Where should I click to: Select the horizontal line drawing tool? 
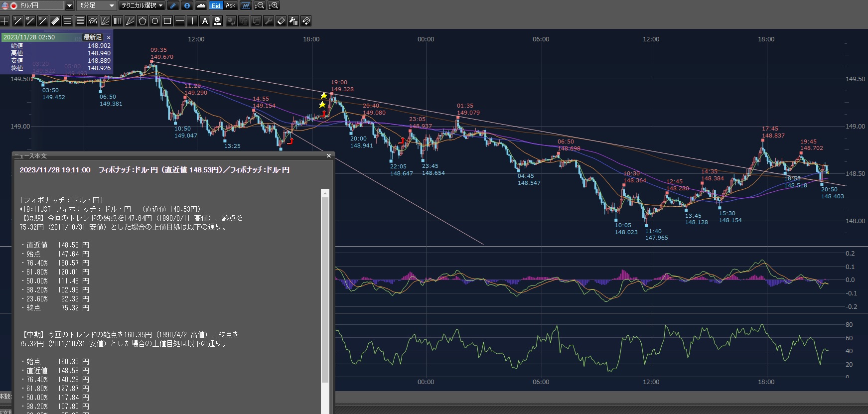pos(180,21)
